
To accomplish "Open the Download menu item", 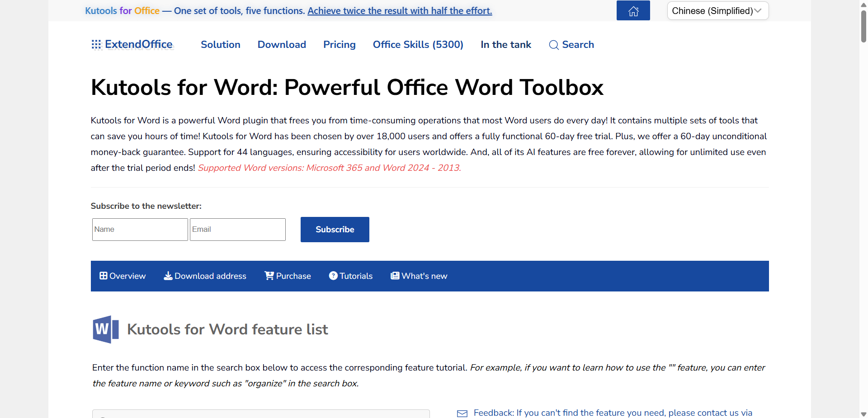I will pos(282,45).
